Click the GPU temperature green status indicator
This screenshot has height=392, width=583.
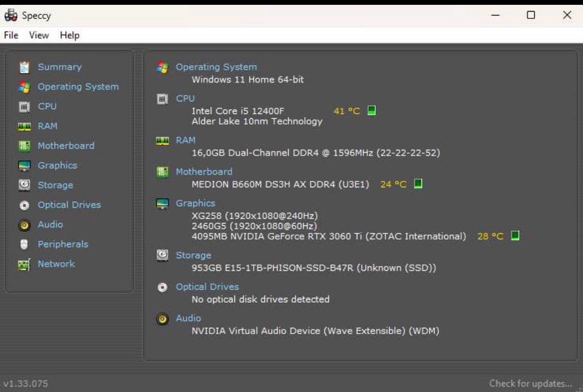pos(515,235)
